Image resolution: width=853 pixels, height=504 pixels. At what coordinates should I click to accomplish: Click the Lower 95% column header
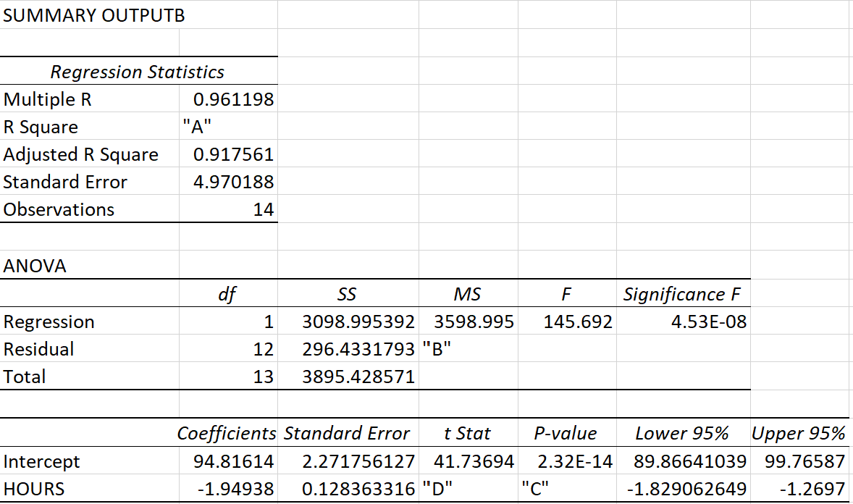pos(682,434)
